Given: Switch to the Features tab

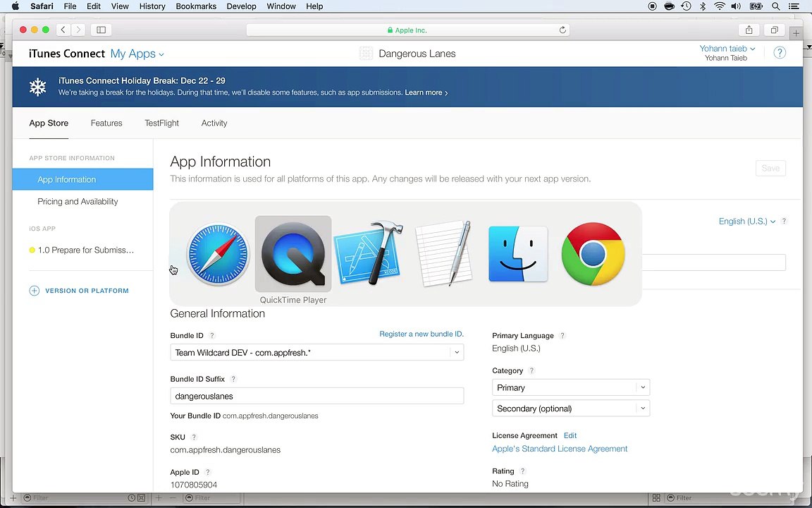Looking at the screenshot, I should pos(106,123).
